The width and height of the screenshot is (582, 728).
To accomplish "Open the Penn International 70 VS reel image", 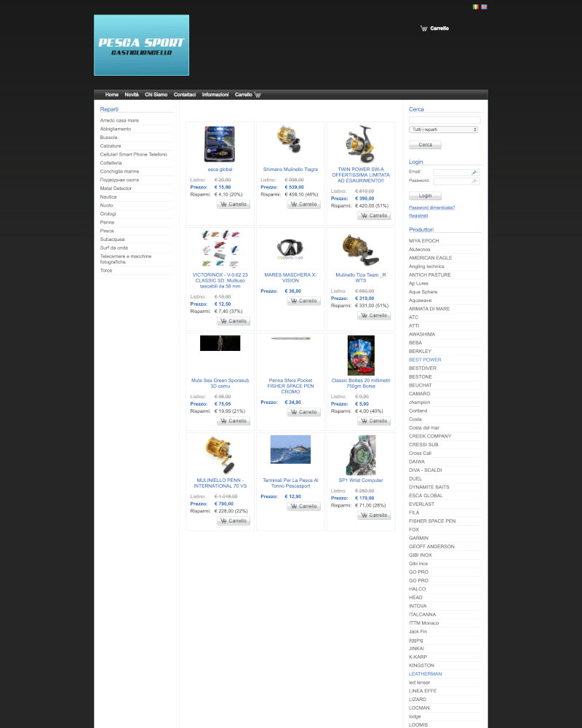I will 220,454.
